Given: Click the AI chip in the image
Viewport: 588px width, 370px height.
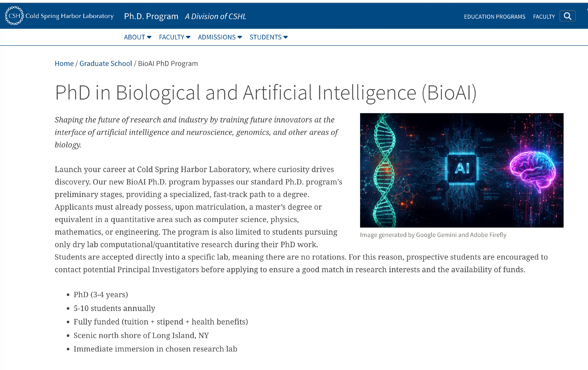Looking at the screenshot, I should click(x=462, y=169).
